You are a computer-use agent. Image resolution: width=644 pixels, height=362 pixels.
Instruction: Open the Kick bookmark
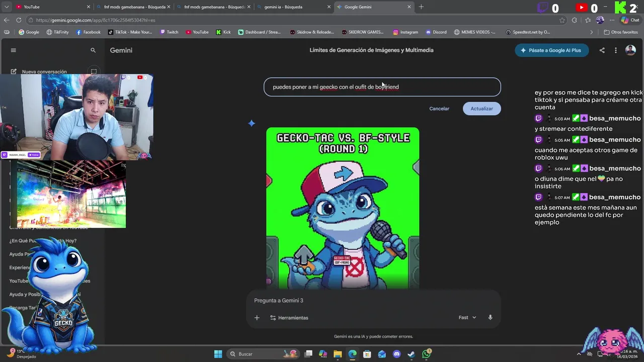[223, 32]
